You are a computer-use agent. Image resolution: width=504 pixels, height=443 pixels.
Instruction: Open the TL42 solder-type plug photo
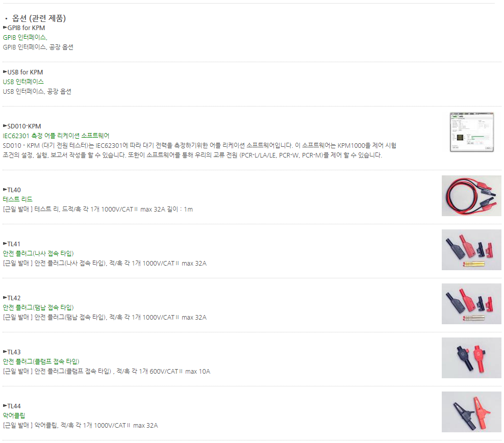471,304
